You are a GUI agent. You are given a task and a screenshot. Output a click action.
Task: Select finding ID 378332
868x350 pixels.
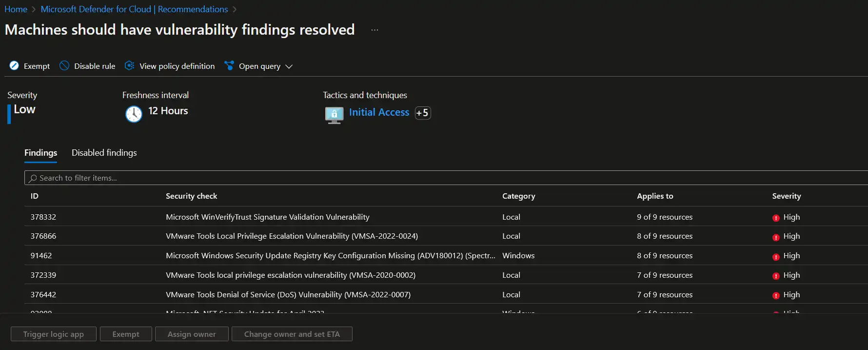43,217
